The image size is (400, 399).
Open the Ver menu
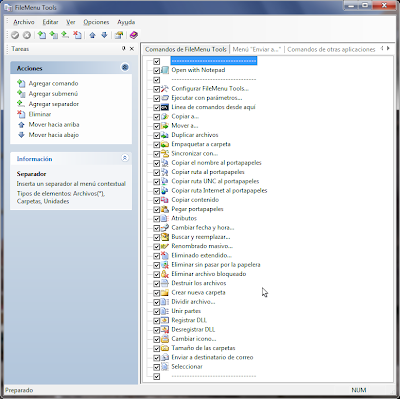point(71,22)
